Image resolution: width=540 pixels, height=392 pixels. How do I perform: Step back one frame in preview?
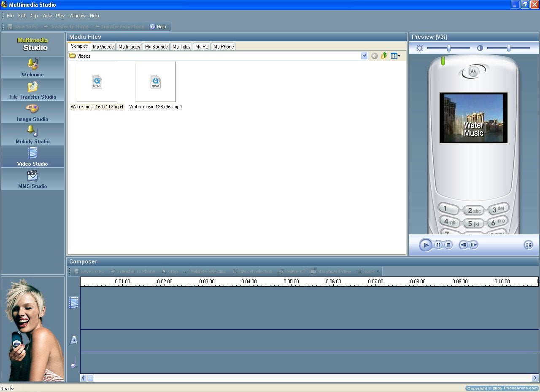tap(464, 245)
